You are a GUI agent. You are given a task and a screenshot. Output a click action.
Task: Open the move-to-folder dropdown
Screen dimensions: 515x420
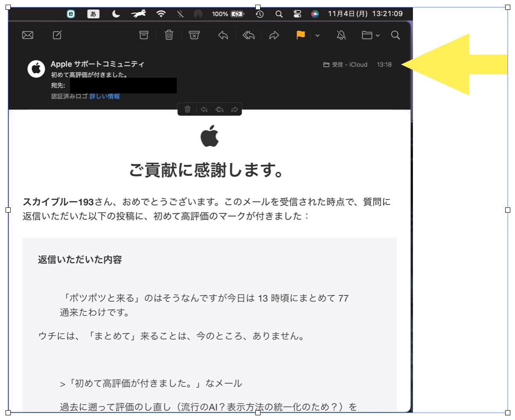coord(370,35)
